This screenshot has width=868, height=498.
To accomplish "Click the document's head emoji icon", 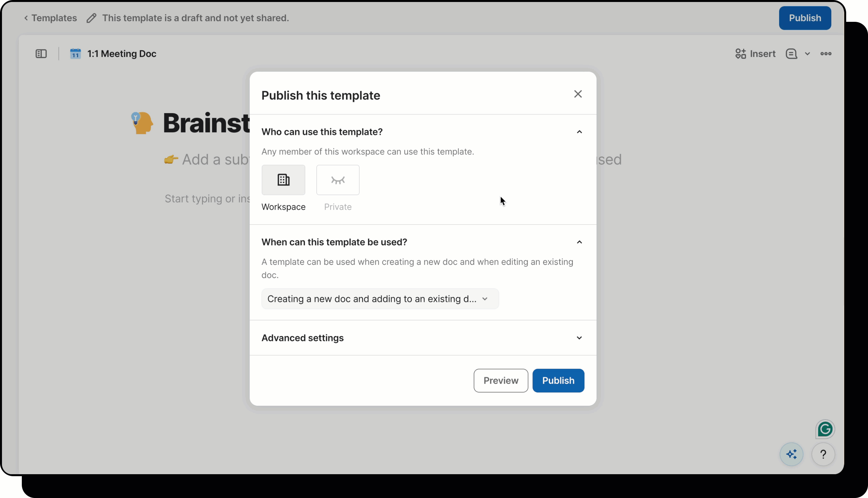I will [x=141, y=123].
